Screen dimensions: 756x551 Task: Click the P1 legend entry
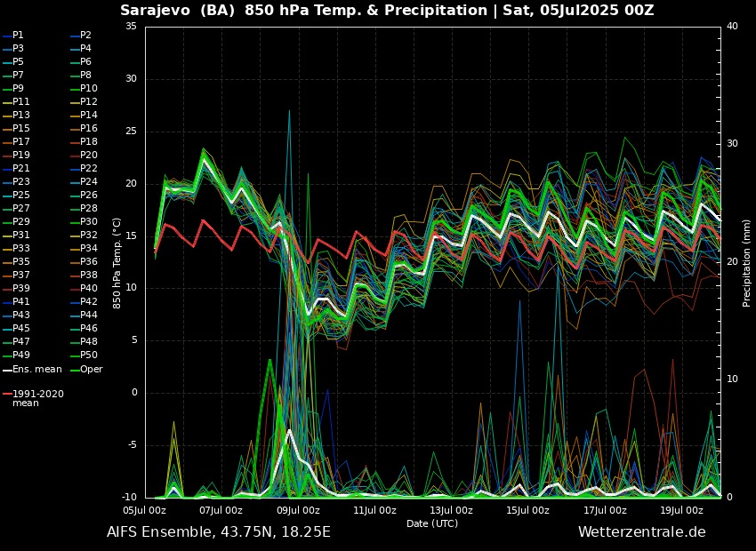pyautogui.click(x=18, y=35)
